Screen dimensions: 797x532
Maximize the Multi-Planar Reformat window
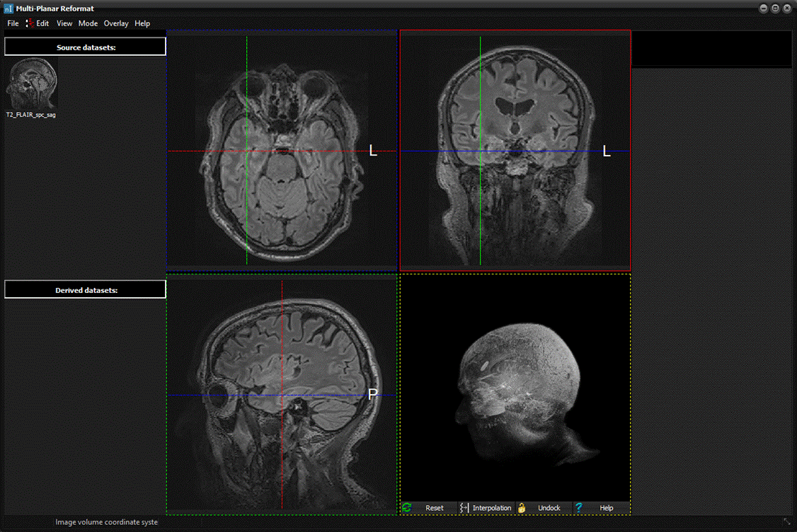pos(775,8)
